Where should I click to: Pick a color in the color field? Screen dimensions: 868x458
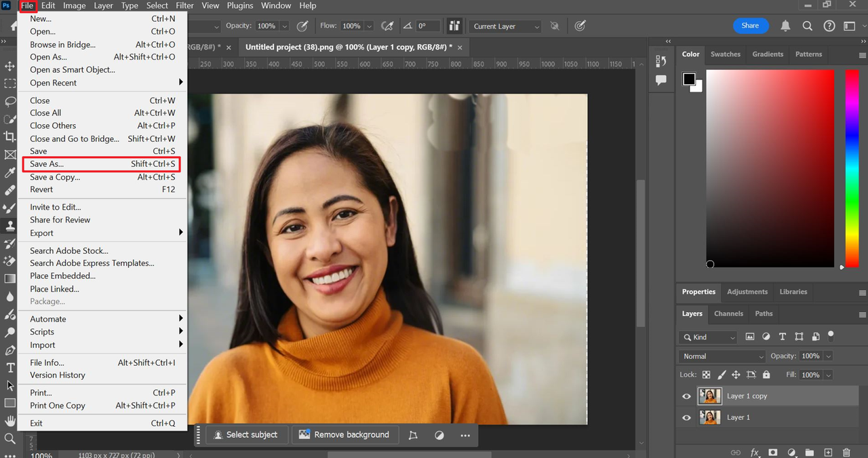(770, 168)
